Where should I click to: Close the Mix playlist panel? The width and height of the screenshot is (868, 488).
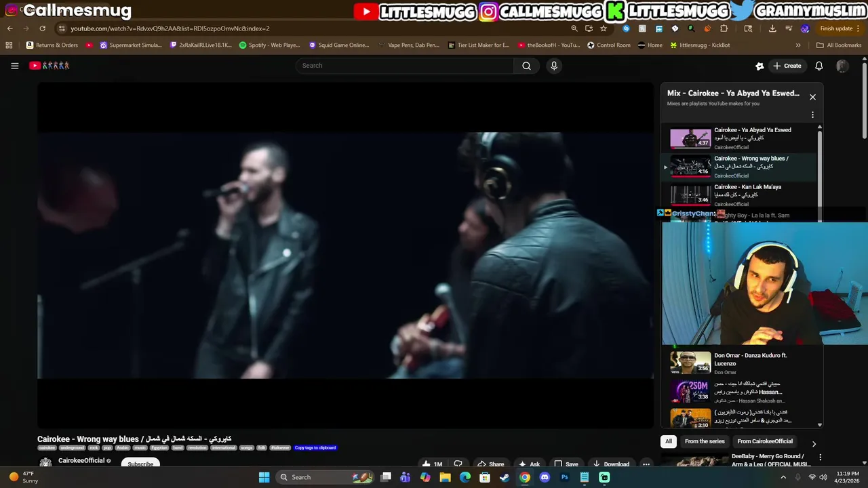(812, 97)
